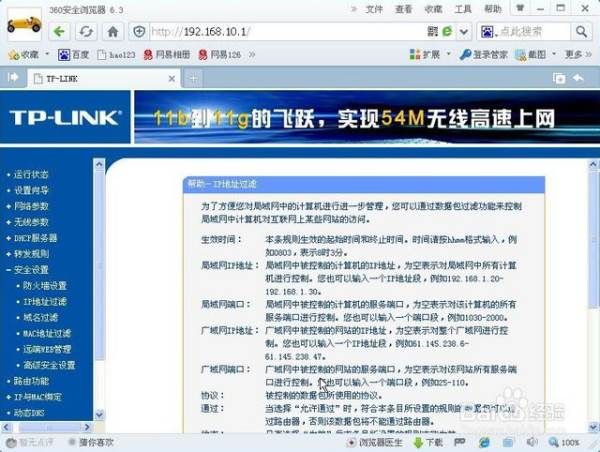
Task: Click the QR code icon in address bar
Action: point(432,31)
